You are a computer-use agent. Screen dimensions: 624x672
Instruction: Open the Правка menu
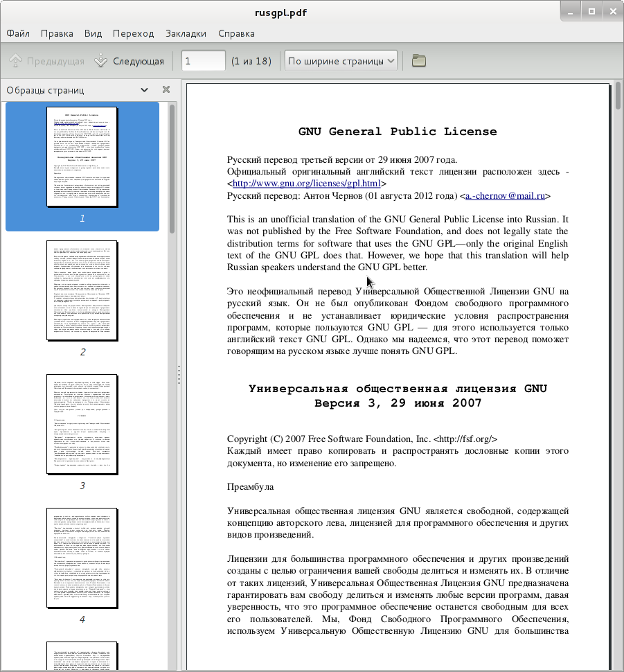[57, 33]
